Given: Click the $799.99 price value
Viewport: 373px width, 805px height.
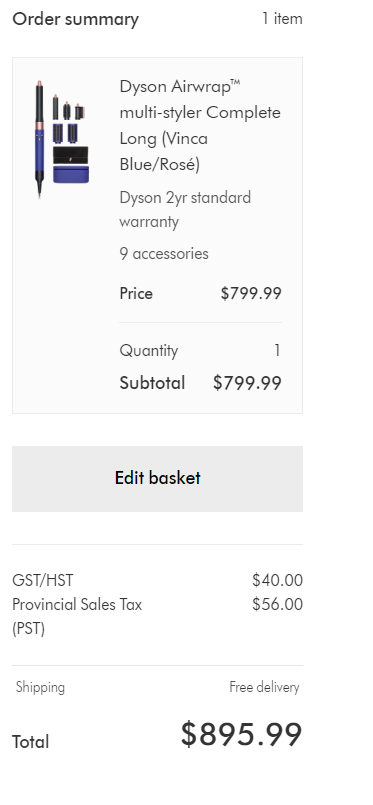Looking at the screenshot, I should [251, 294].
